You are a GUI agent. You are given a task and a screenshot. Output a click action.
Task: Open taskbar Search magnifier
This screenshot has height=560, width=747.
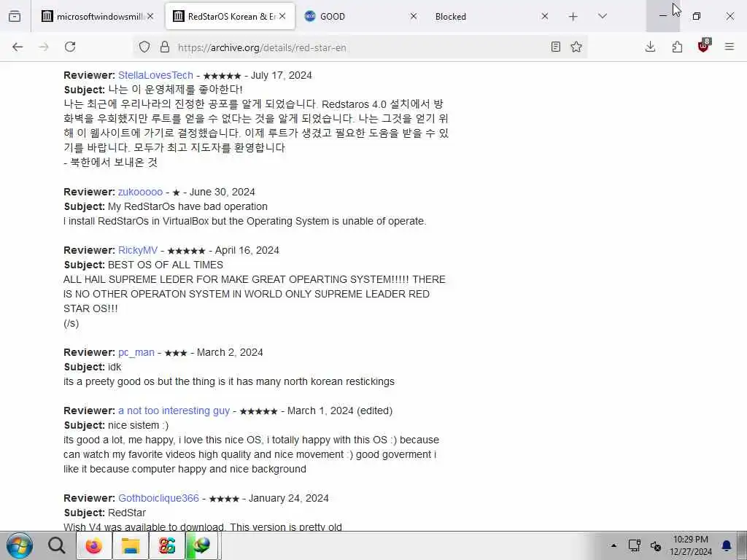(57, 545)
